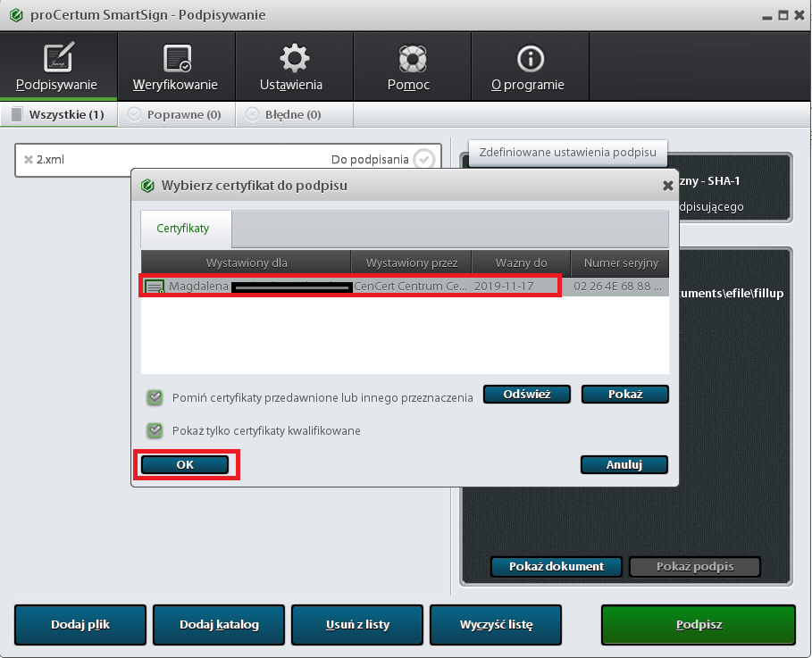Viewport: 812px width, 658px height.
Task: Sort by Ważny do column header
Action: pyautogui.click(x=521, y=263)
